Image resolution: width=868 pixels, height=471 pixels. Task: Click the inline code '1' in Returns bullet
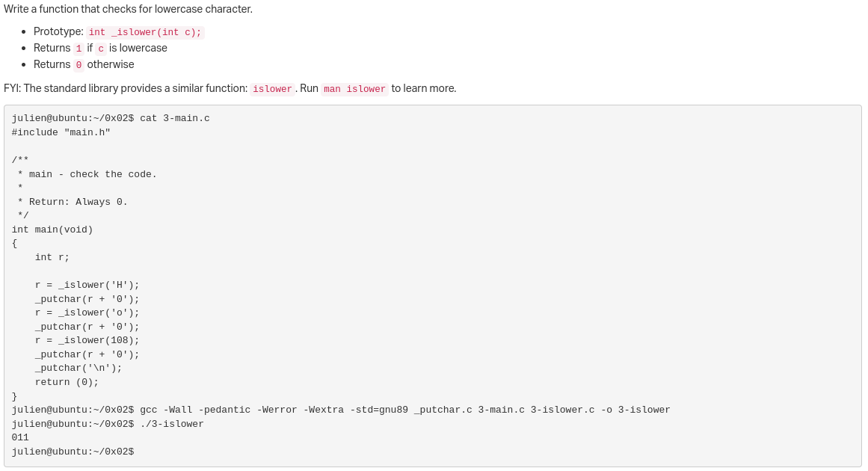(79, 49)
